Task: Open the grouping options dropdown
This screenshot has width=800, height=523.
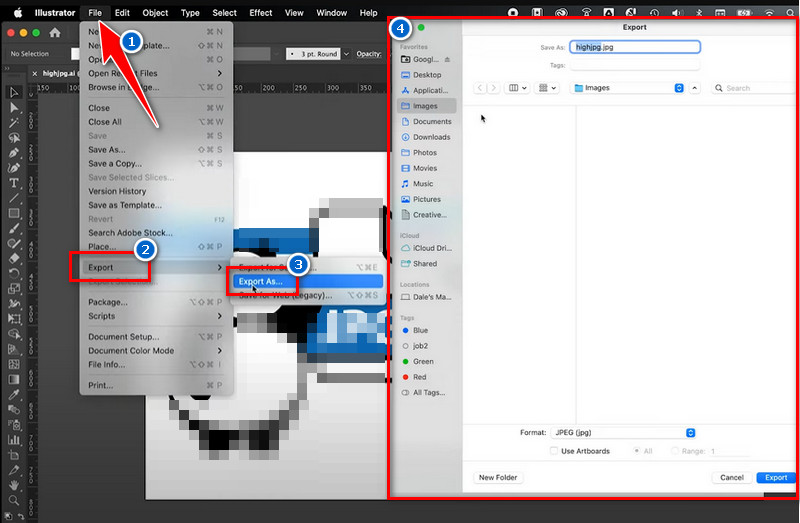Action: [547, 88]
